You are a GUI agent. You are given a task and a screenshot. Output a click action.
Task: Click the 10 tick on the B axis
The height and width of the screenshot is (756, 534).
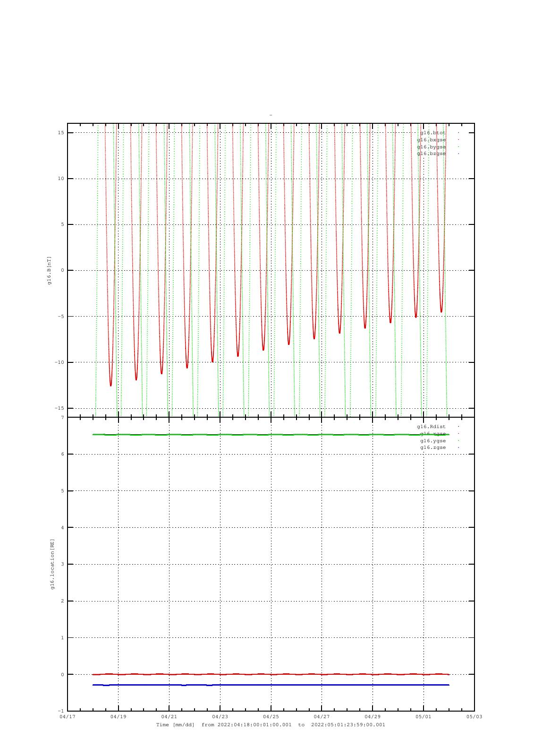pyautogui.click(x=61, y=179)
